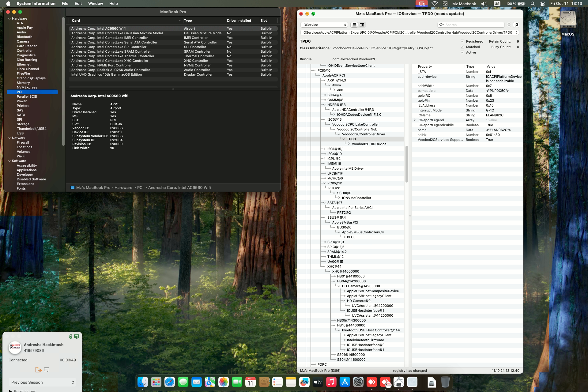The image size is (588, 392).
Task: Open the IOService path popup selector
Action: click(409, 32)
